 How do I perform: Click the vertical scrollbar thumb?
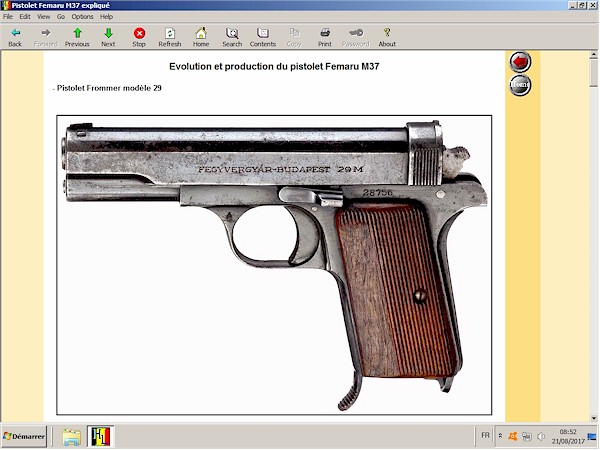[593, 73]
